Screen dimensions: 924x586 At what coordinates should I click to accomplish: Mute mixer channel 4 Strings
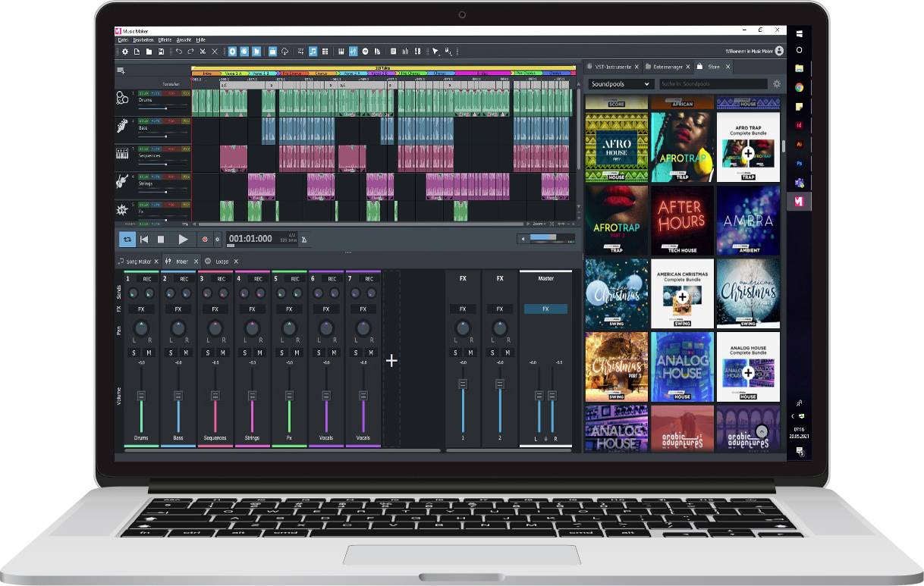(x=259, y=353)
